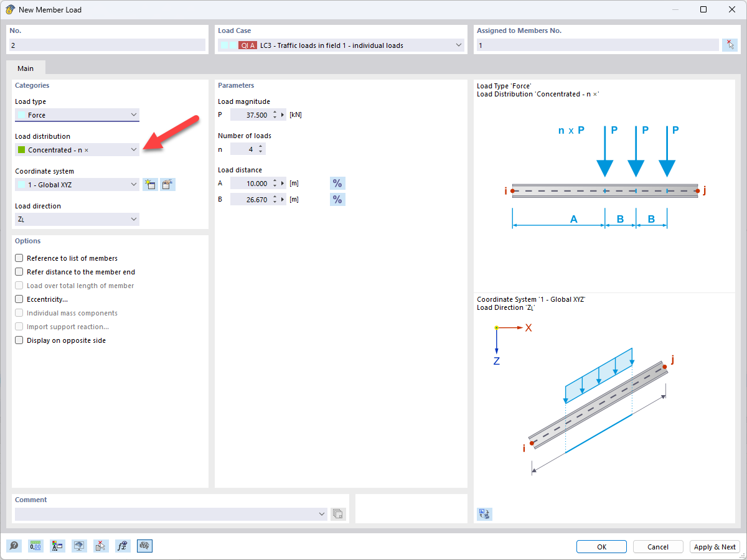Screen dimensions: 747x560
Task: Enable Display on opposite side
Action: tap(19, 340)
